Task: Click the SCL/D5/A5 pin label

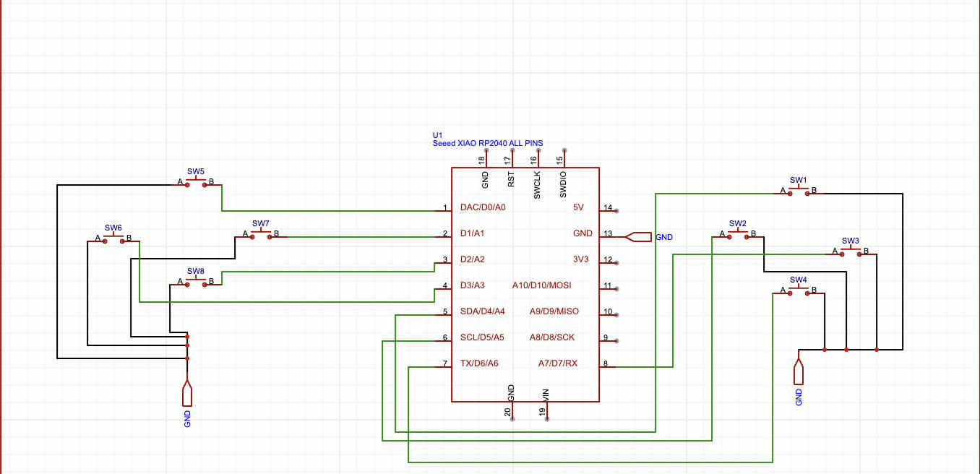Action: coord(482,337)
